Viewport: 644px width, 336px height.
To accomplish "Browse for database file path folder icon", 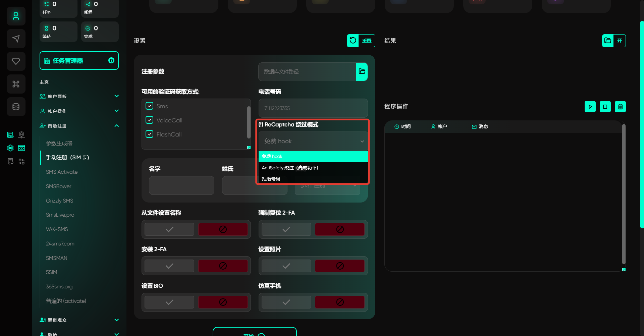I will [362, 71].
